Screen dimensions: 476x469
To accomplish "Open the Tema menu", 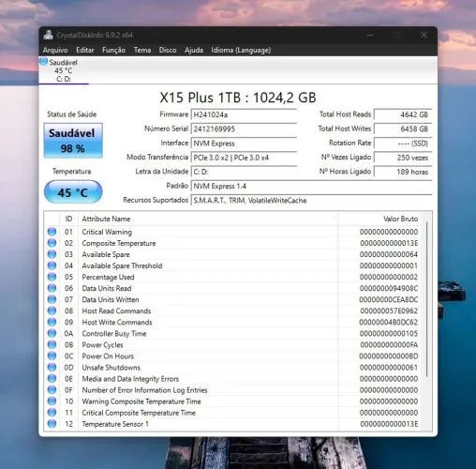I will (142, 50).
